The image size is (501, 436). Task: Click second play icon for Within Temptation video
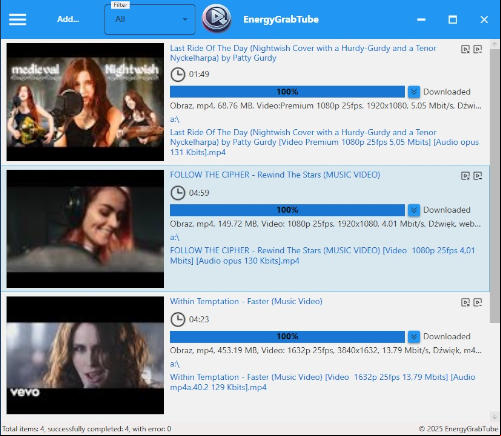click(x=478, y=302)
